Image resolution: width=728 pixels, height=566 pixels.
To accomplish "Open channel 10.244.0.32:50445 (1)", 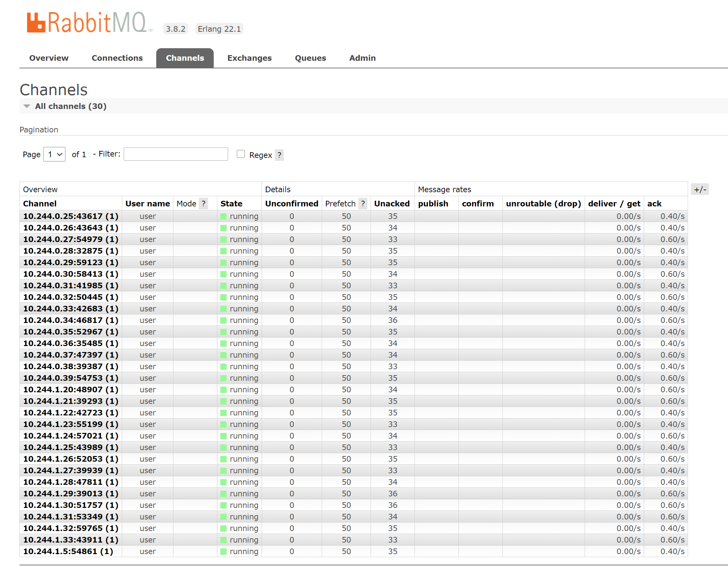I will click(71, 297).
